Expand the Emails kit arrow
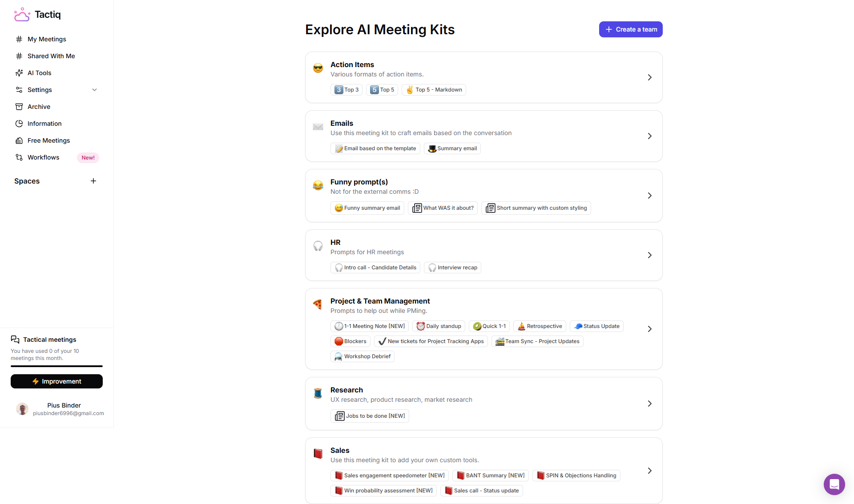The width and height of the screenshot is (854, 504). coord(649,136)
